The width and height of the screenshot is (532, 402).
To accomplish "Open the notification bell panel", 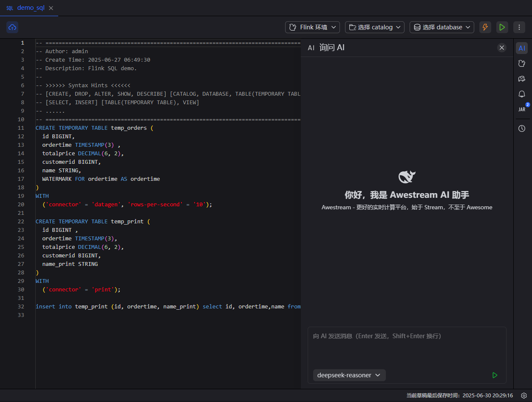I will click(x=522, y=94).
